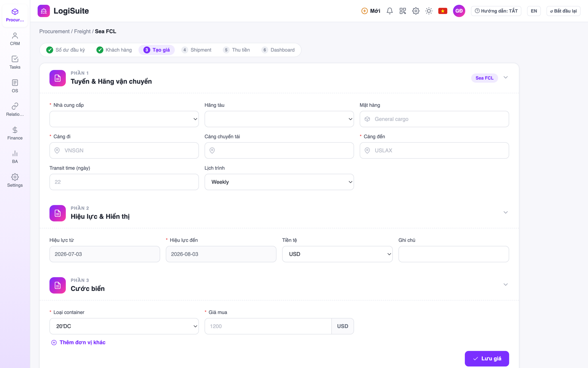Open the Tiền tệ USD dropdown
588x368 pixels.
(x=337, y=254)
